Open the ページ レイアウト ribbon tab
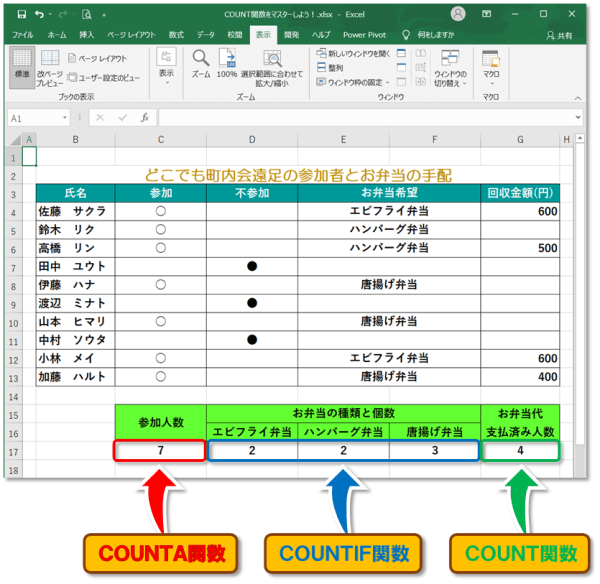 click(131, 35)
